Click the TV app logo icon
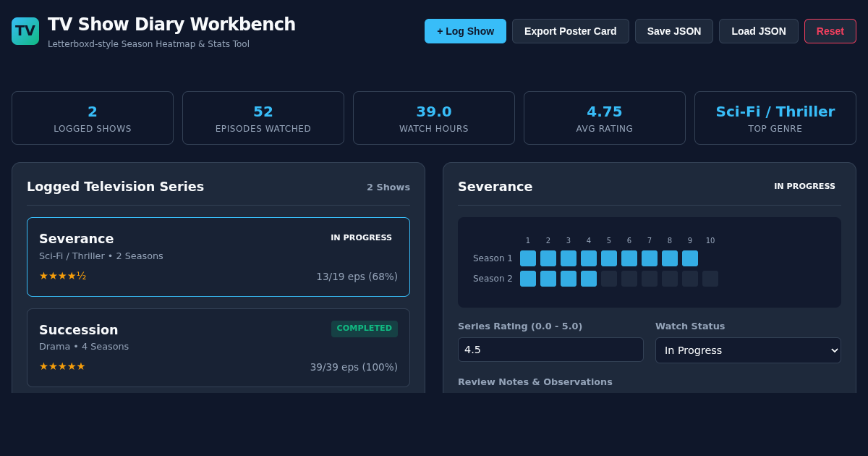This screenshot has width=868, height=456. click(25, 31)
